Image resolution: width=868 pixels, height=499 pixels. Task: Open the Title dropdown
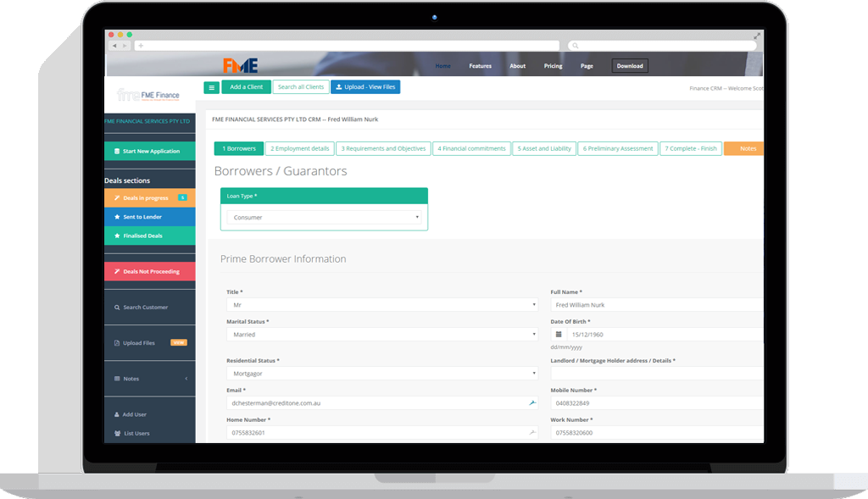coord(382,305)
